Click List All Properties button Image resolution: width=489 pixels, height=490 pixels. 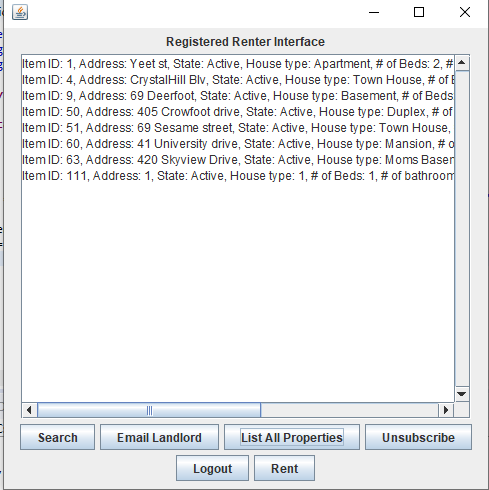[292, 437]
